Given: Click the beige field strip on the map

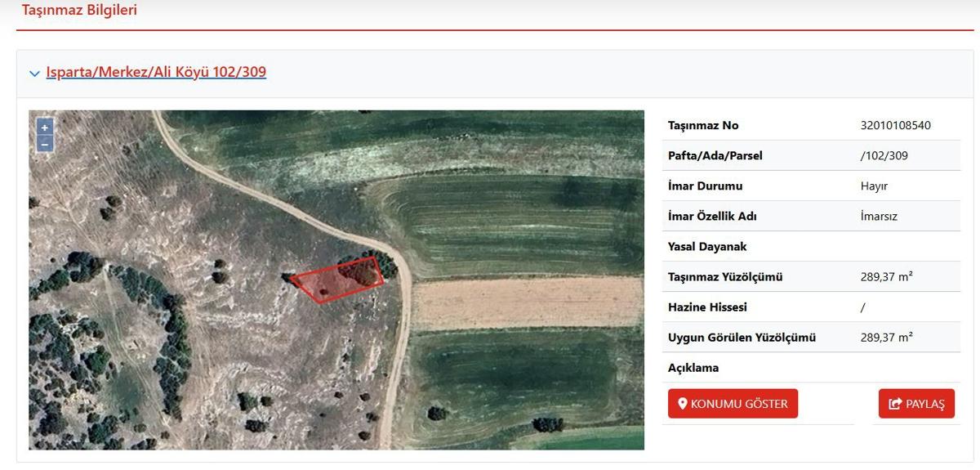Looking at the screenshot, I should pyautogui.click(x=523, y=302).
